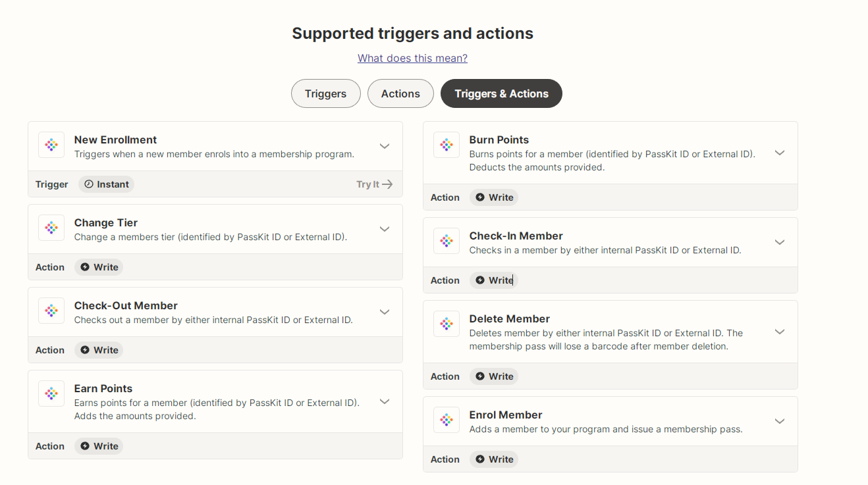The height and width of the screenshot is (485, 868).
Task: Click the Write badge under Enrol Member
Action: 494,459
